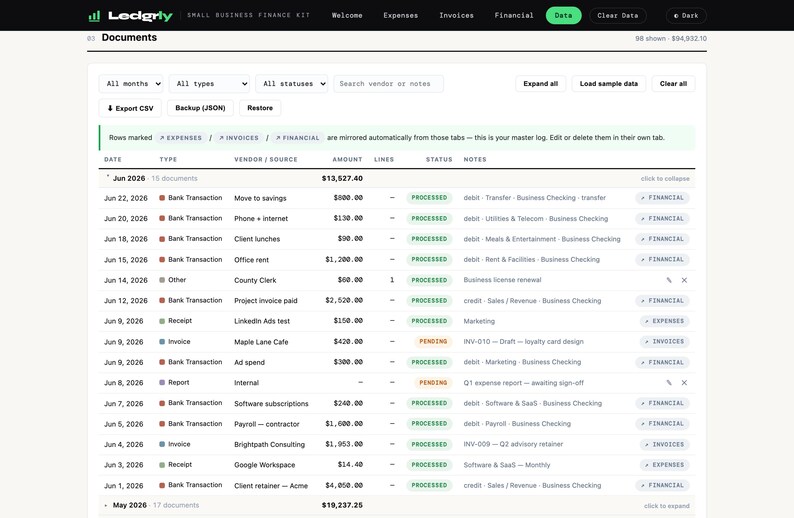Click 'click to collapse' on Jun 2026

tap(665, 179)
